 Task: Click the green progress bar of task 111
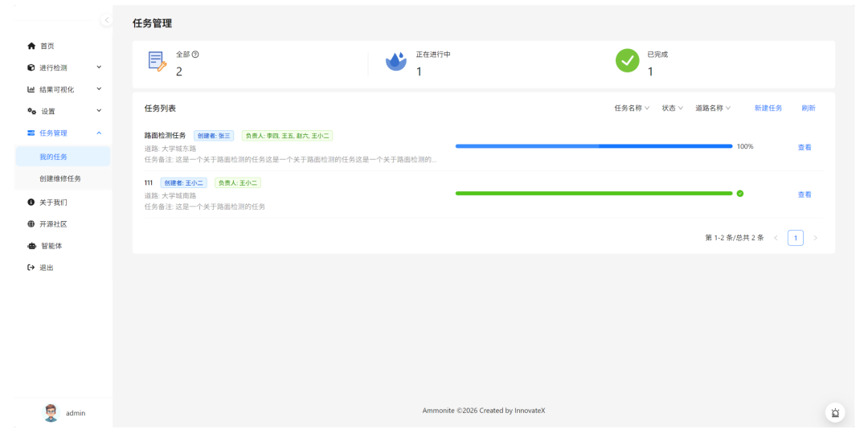click(x=593, y=193)
